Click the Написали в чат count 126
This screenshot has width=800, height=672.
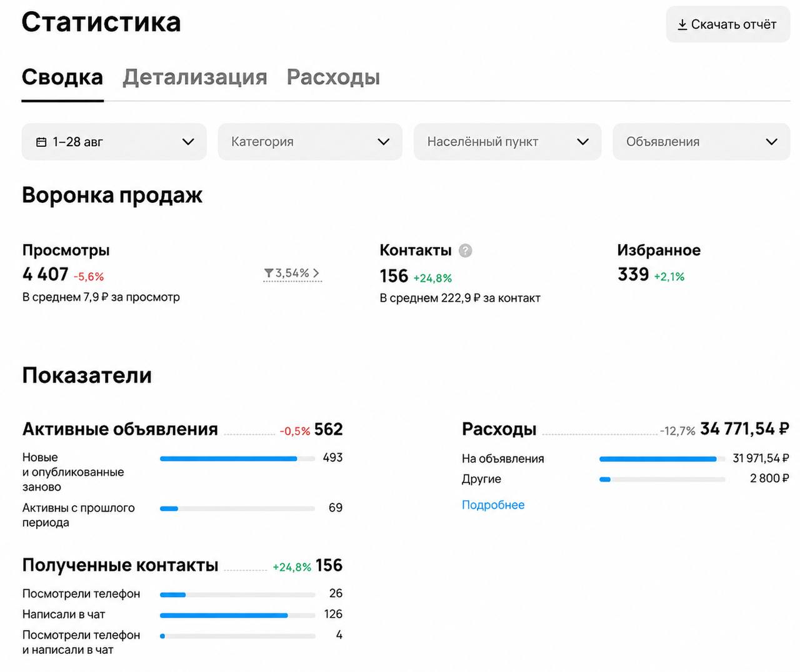pos(333,614)
